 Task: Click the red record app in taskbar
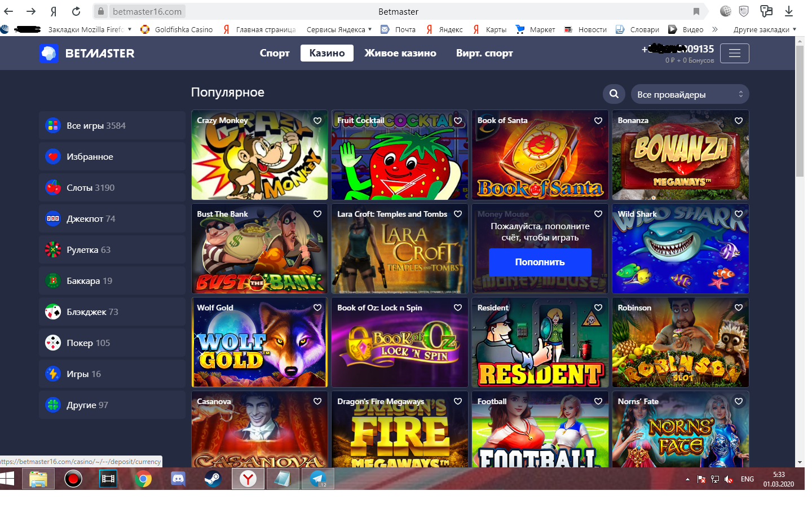(x=73, y=479)
